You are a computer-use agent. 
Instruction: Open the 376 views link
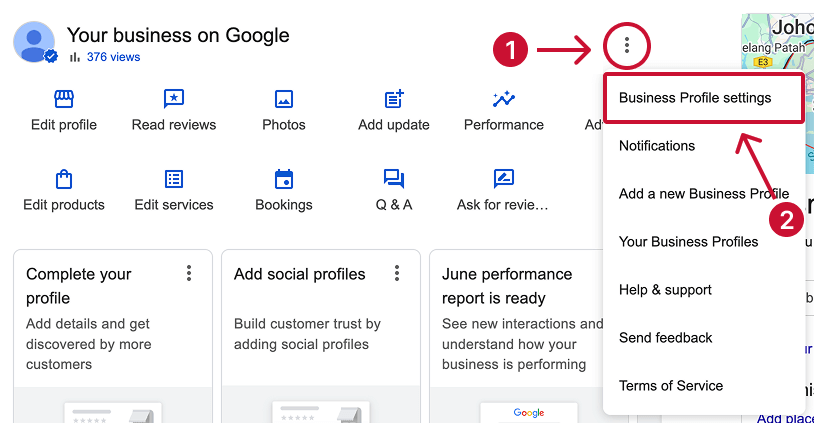(x=113, y=57)
